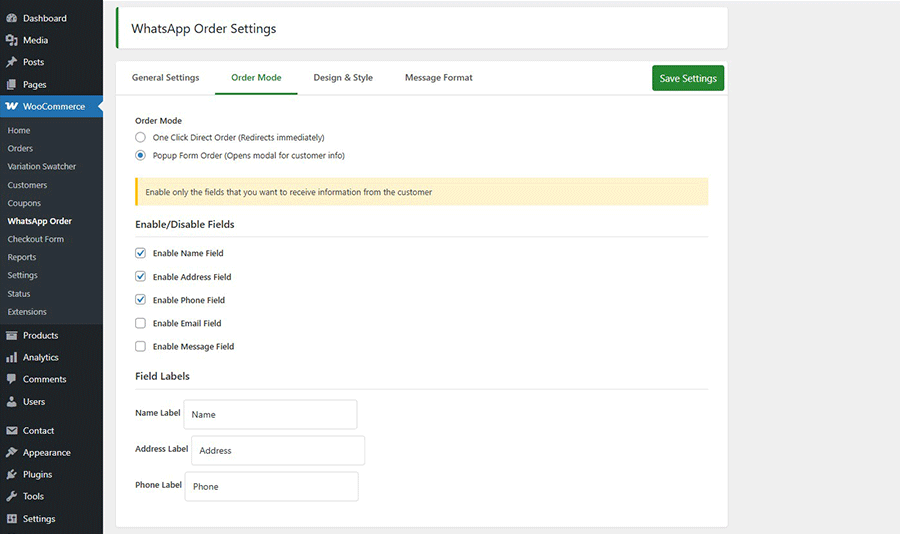Click into the Address Label input field

[x=278, y=450]
